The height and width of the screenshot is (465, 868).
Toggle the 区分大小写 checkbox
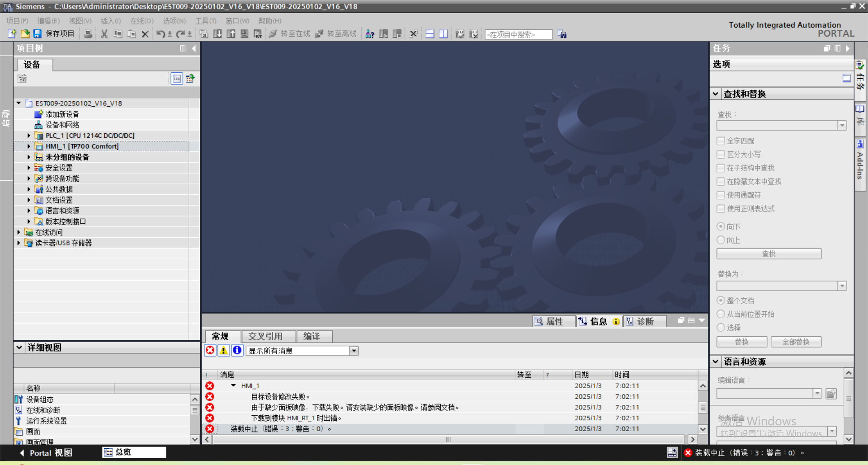[x=721, y=155]
